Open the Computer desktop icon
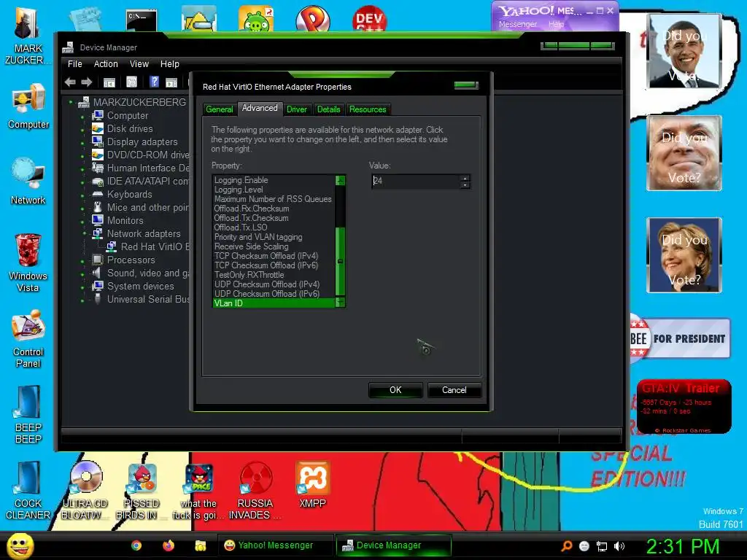 pyautogui.click(x=28, y=106)
